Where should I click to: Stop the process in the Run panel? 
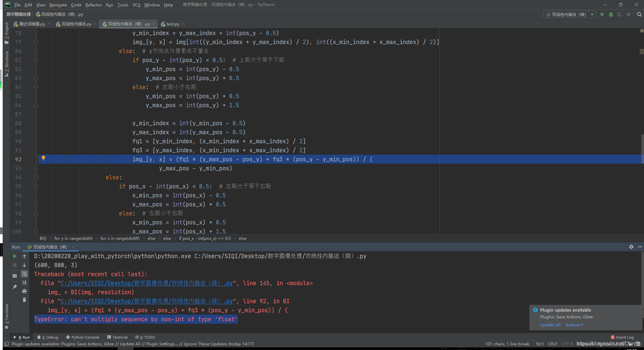click(15, 265)
